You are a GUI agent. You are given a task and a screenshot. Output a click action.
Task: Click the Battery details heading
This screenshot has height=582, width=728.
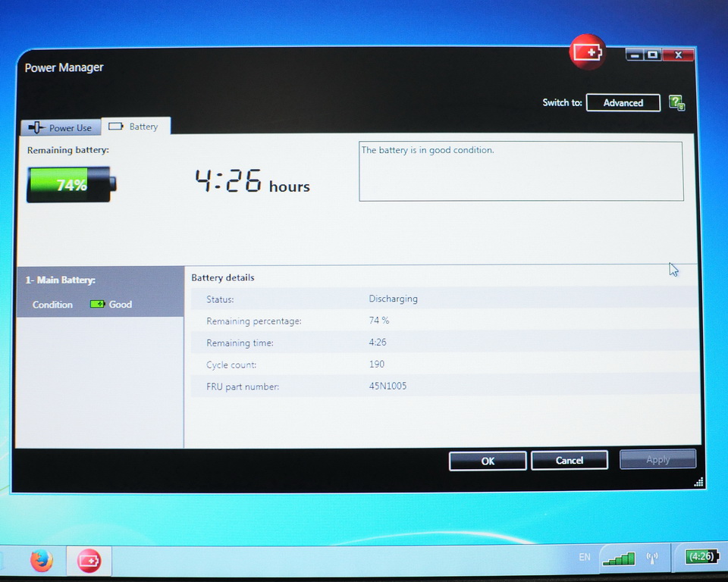223,277
